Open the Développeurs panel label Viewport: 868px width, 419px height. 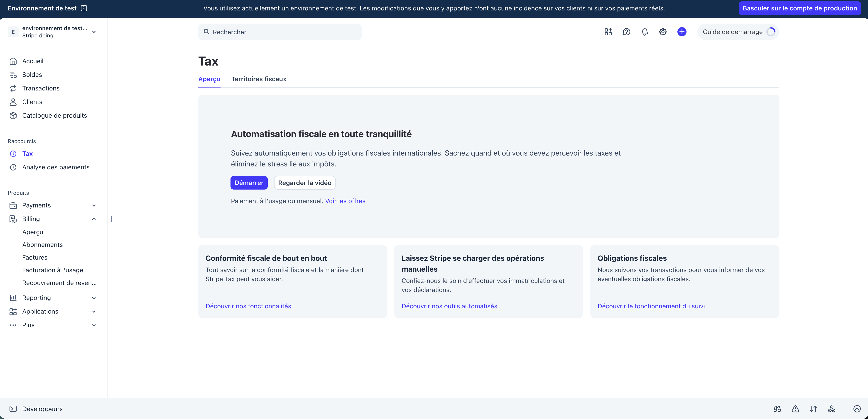42,409
